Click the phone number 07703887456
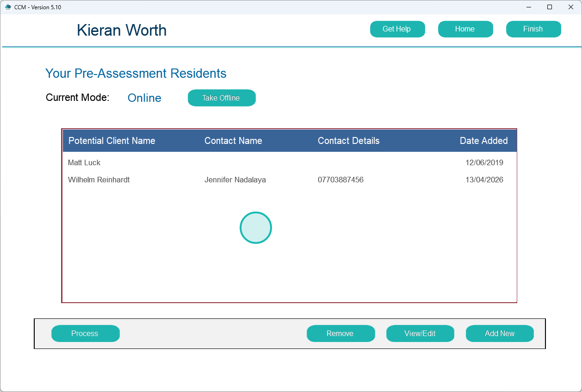The height and width of the screenshot is (392, 582). pos(341,180)
